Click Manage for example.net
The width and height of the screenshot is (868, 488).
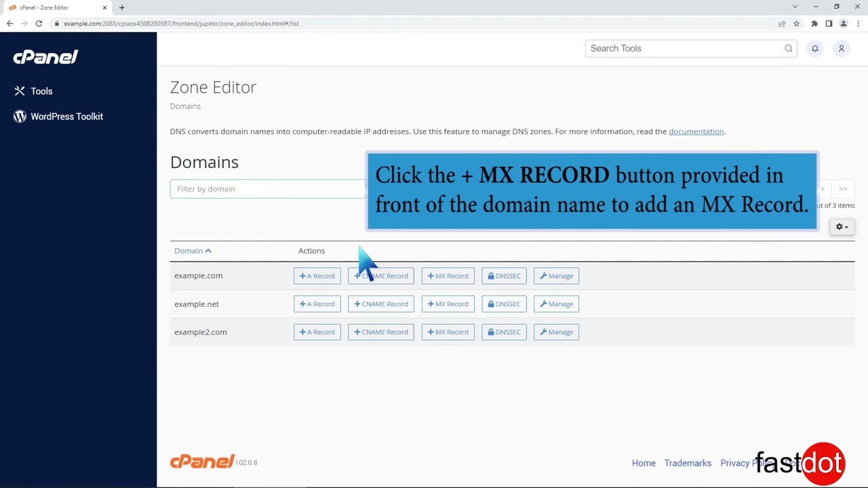click(x=555, y=304)
